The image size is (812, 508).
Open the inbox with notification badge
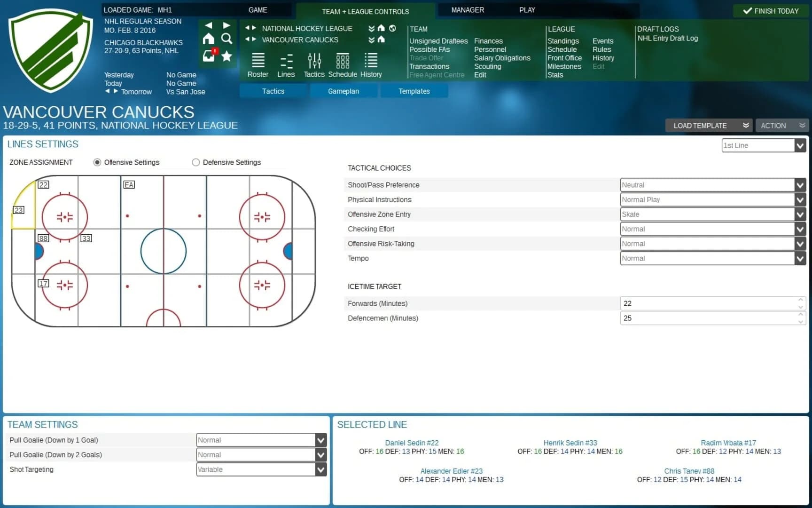(208, 56)
